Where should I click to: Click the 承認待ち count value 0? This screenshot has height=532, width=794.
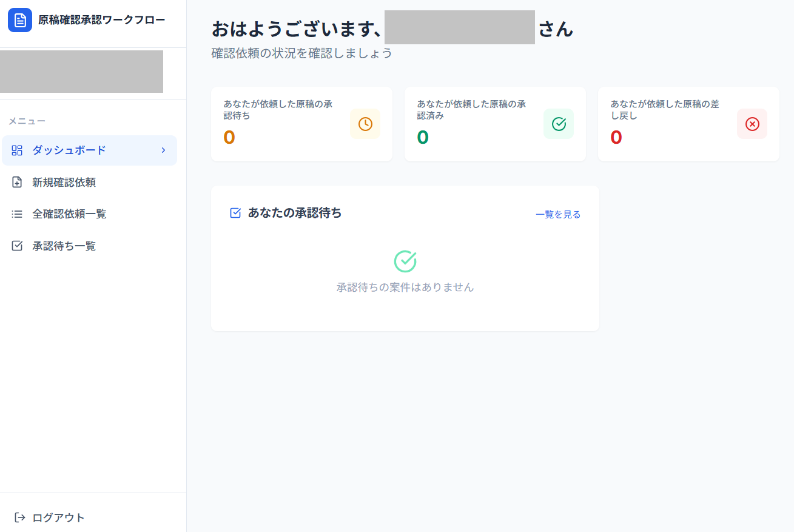coord(229,138)
